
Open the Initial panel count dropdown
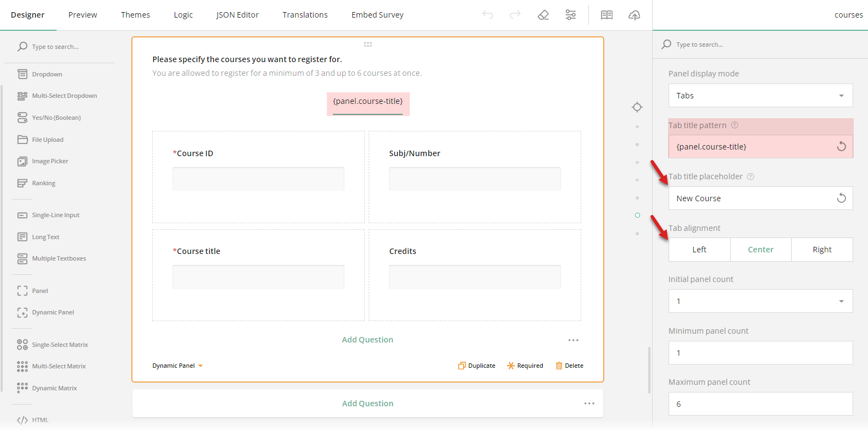(761, 301)
